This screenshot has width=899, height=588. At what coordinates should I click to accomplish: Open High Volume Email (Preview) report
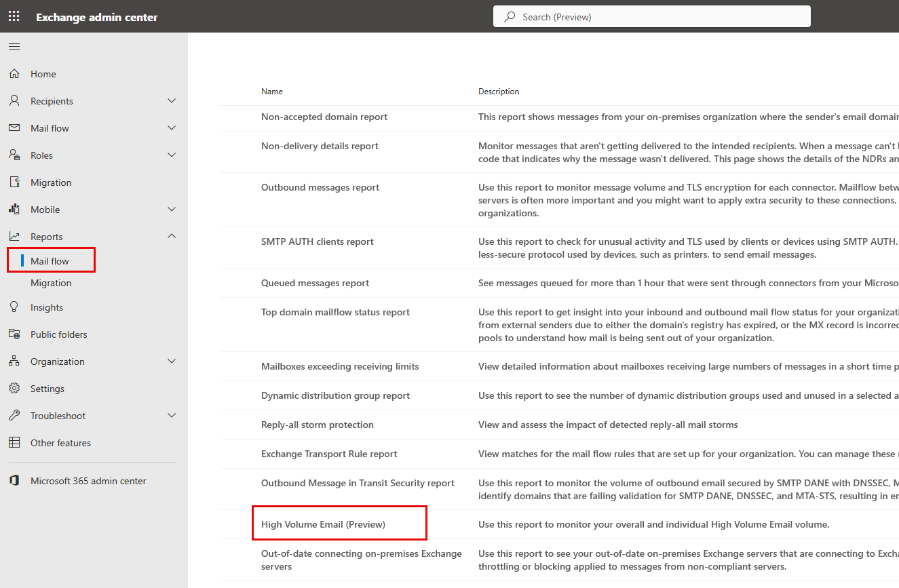(x=323, y=524)
